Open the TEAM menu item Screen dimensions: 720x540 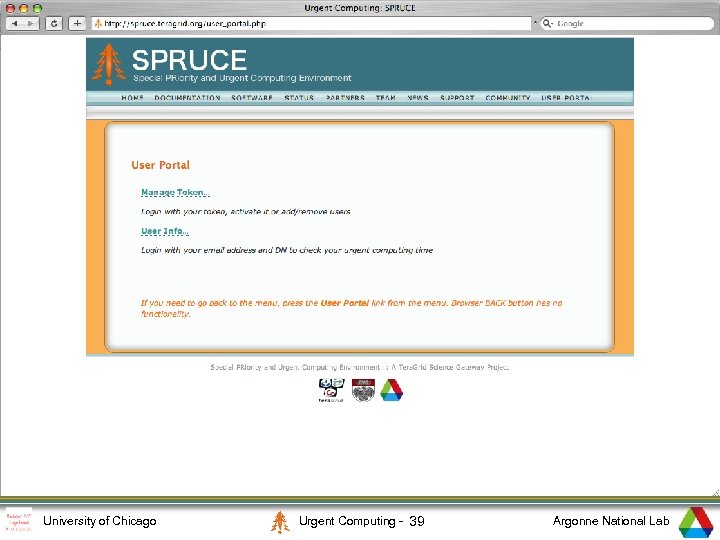tap(386, 98)
